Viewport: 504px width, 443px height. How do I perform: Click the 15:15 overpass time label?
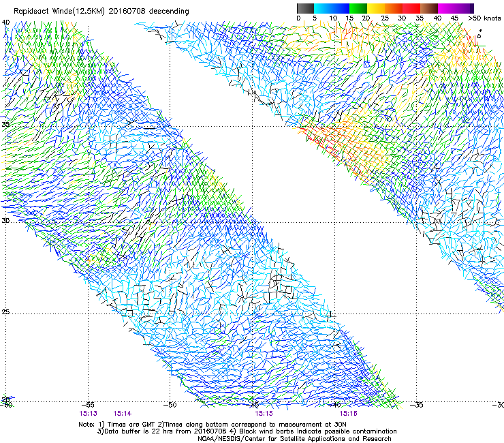tap(264, 414)
